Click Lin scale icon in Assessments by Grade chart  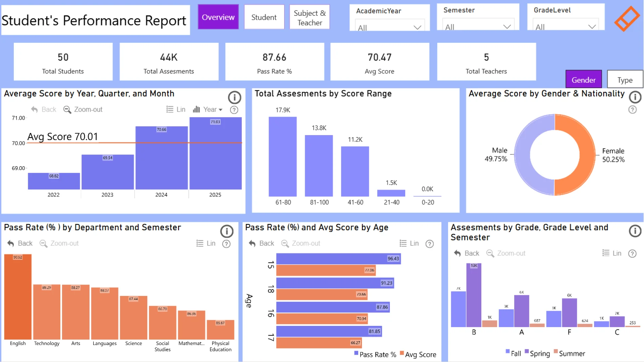point(605,253)
